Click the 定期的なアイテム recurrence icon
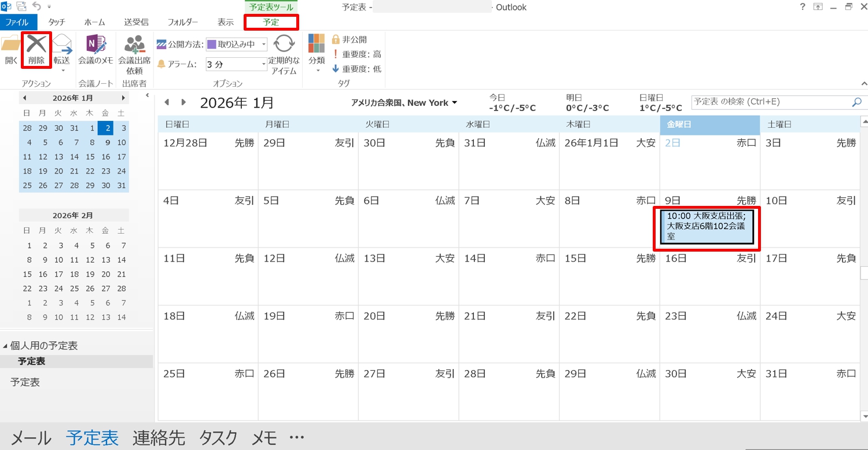This screenshot has height=450, width=868. (284, 45)
